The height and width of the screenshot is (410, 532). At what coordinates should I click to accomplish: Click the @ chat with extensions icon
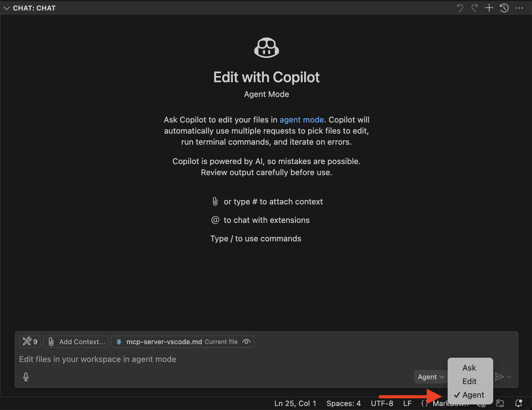(x=215, y=220)
